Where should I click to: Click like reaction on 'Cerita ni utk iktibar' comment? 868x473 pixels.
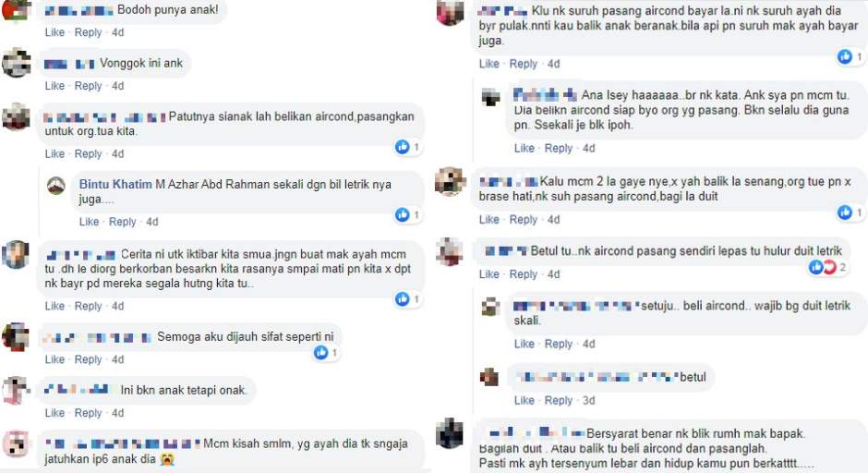point(403,299)
